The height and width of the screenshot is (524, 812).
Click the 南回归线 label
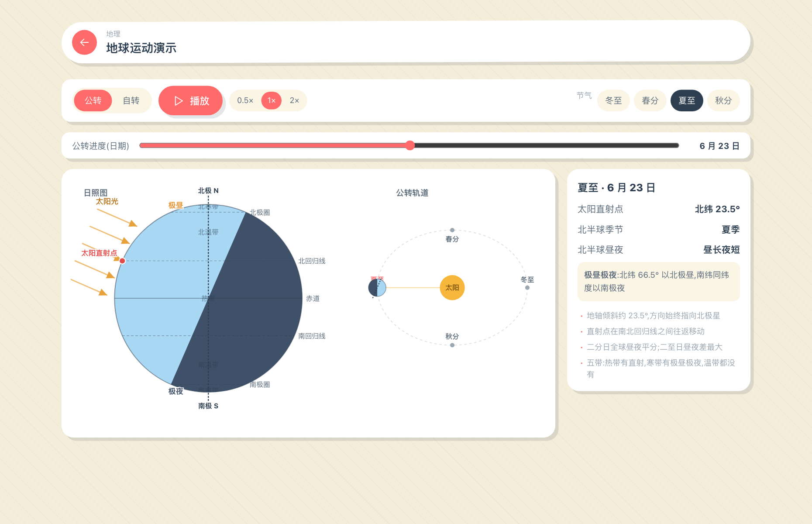coord(312,336)
